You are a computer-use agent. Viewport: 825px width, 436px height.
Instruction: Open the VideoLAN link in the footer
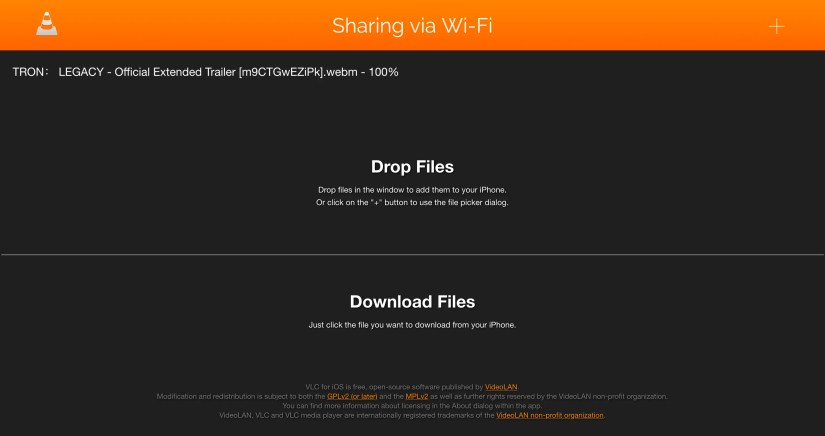pyautogui.click(x=501, y=387)
